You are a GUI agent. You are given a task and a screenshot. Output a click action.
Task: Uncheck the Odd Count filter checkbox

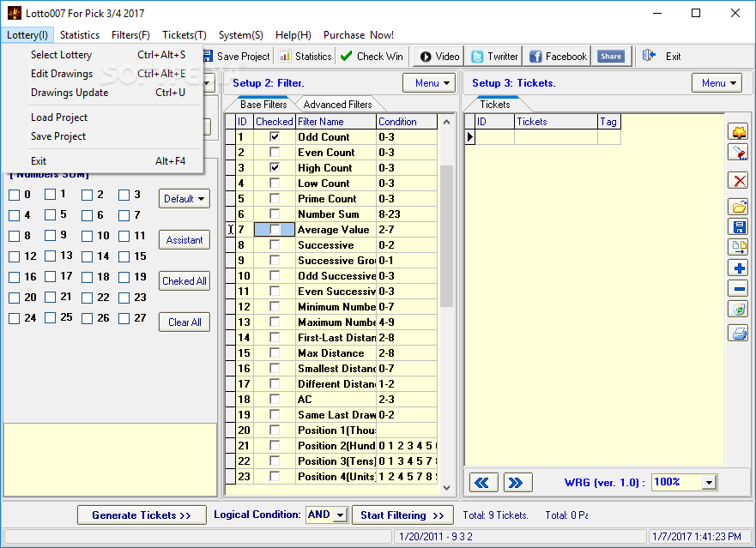[275, 137]
